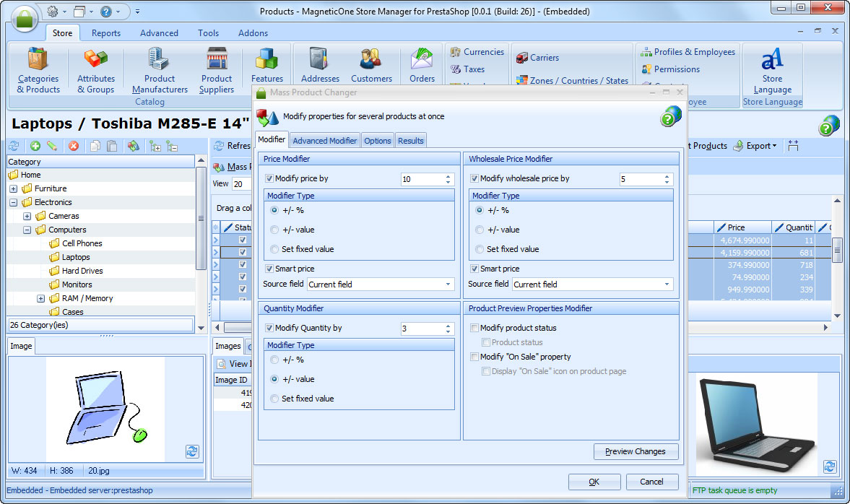
Task: Open Product Manufacturers ribbon icon
Action: point(160,71)
